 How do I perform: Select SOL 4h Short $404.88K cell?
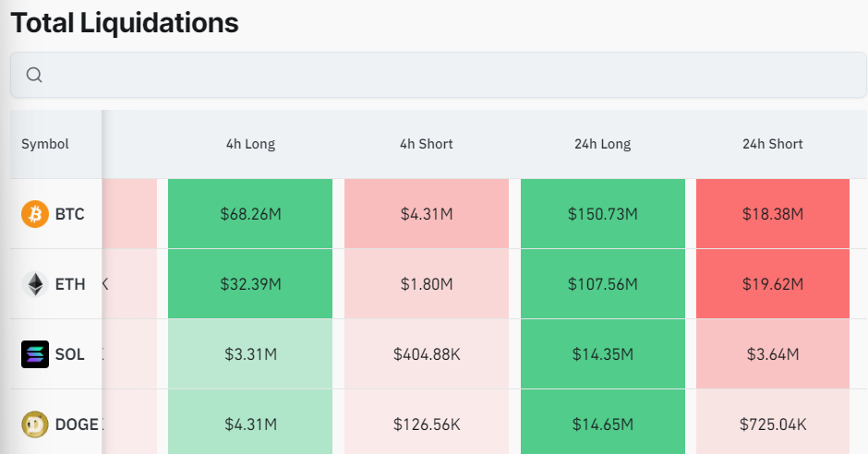426,354
